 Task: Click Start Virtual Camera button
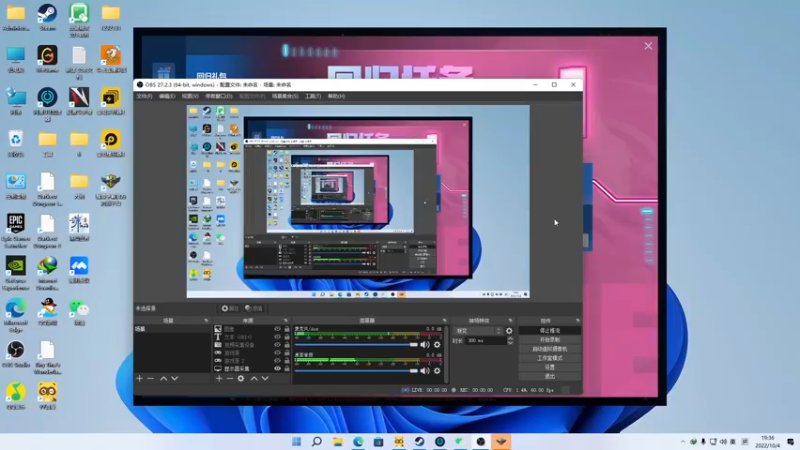[549, 349]
